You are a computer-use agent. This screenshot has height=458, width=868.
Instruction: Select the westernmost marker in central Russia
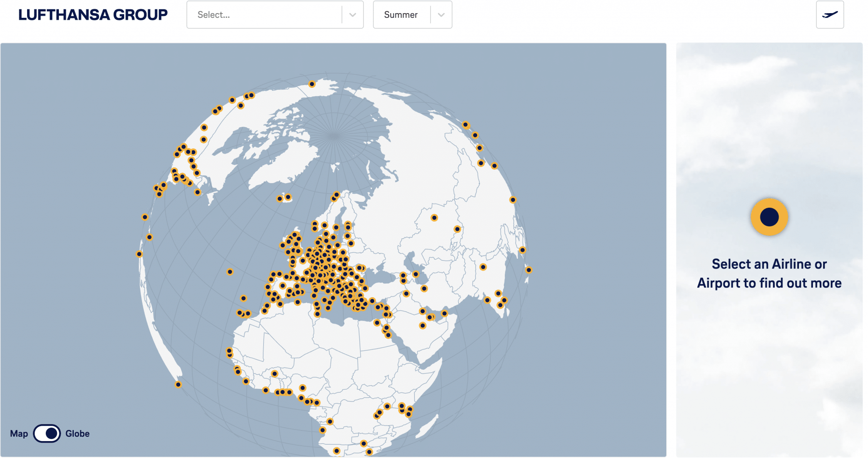click(x=434, y=218)
